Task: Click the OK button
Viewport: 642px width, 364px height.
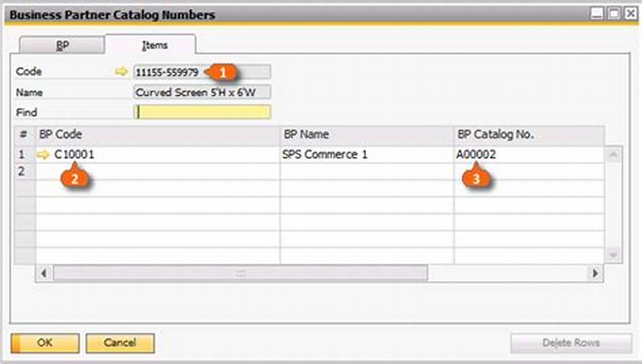Action: click(45, 342)
